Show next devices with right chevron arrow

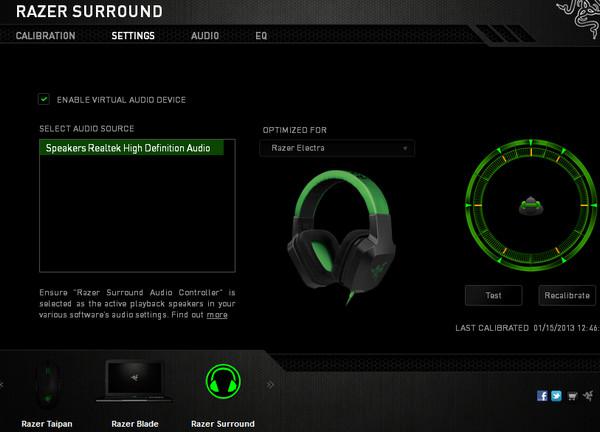(x=270, y=385)
